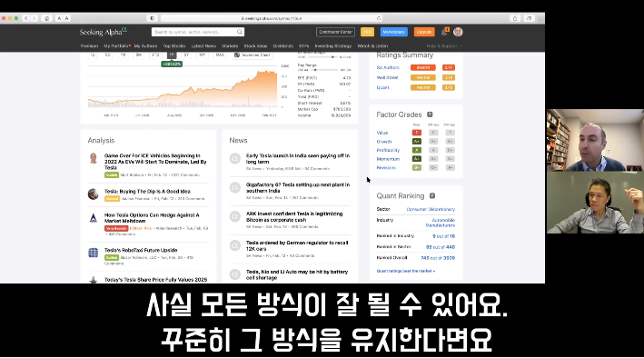The image size is (644, 358).
Task: Open the Quant rating link
Action: [382, 87]
